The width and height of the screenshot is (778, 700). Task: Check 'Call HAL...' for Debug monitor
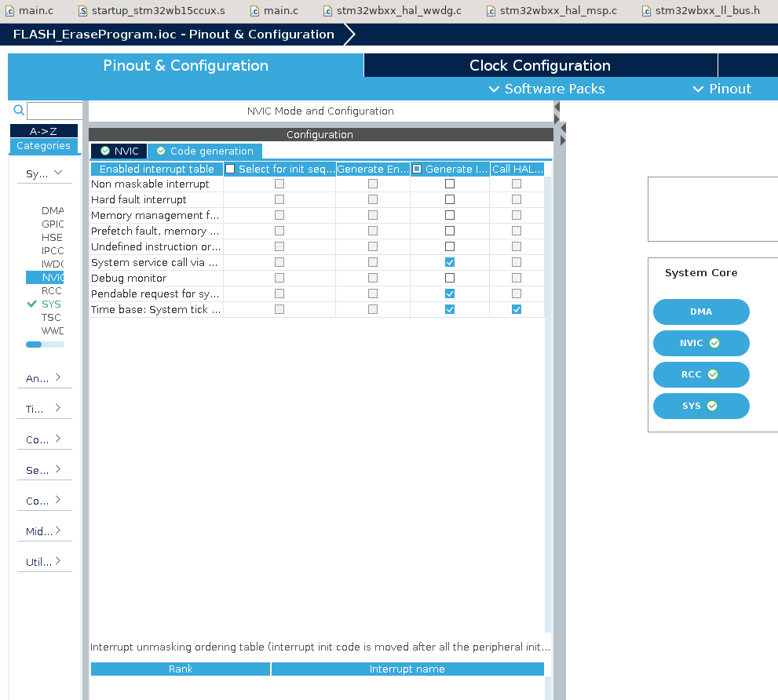tap(517, 278)
